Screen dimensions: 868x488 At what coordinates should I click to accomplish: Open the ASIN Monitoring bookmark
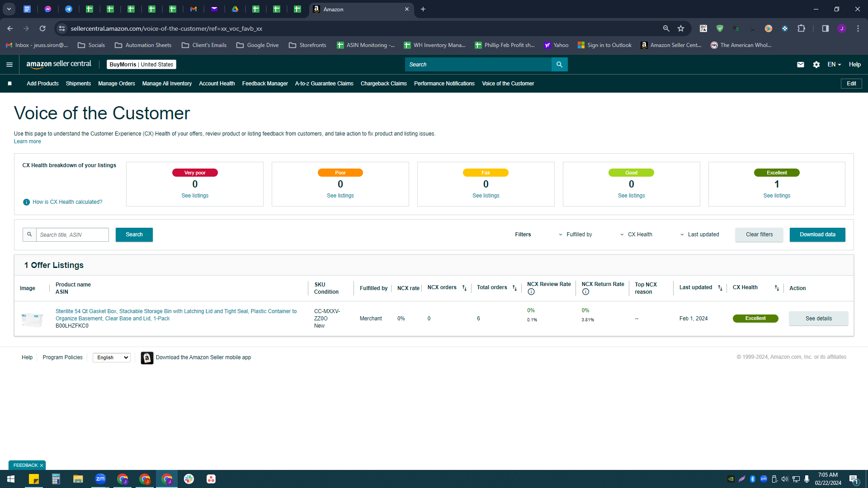pos(366,45)
